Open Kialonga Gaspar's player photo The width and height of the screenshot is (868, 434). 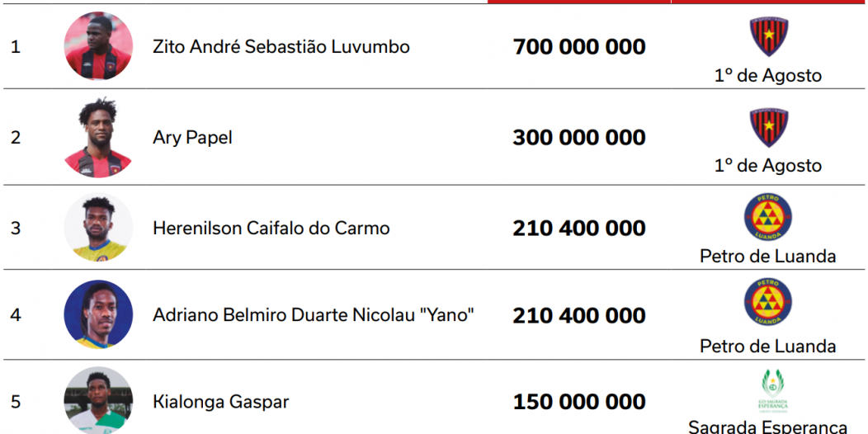coord(98,401)
